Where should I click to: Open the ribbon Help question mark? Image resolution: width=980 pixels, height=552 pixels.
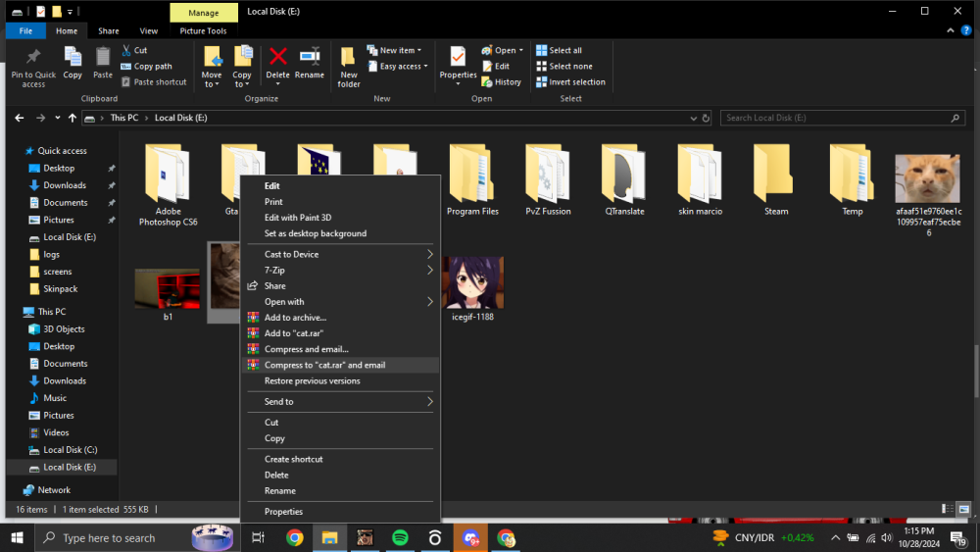pos(966,30)
